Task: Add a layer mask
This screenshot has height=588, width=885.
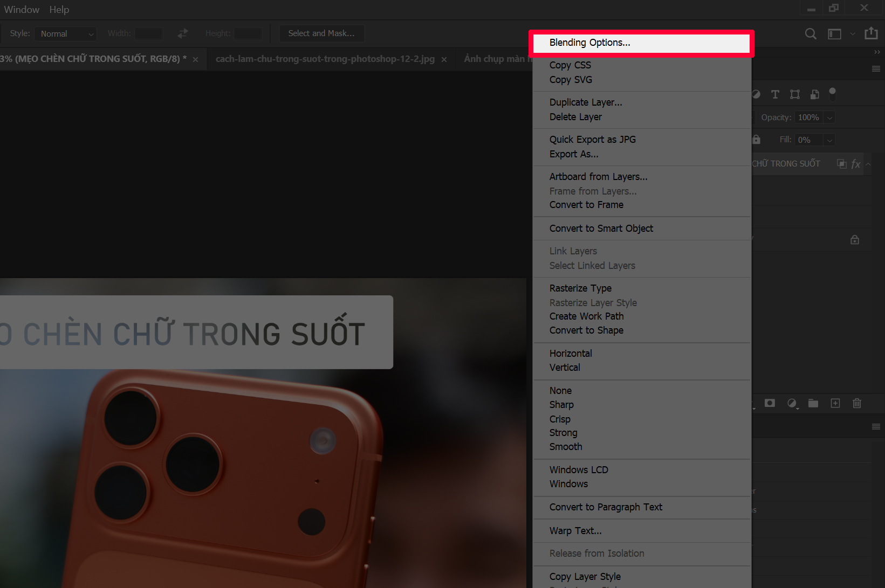Action: [770, 403]
